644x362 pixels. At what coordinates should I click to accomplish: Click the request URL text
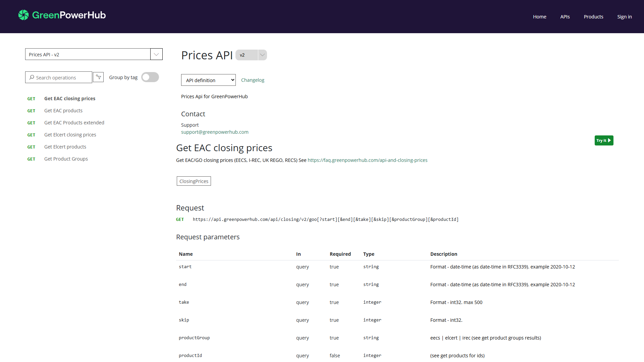[x=326, y=220]
